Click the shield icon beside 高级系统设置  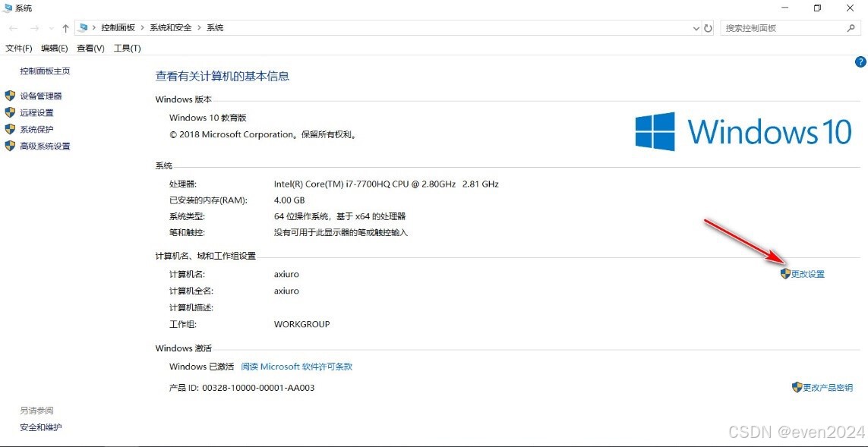point(10,146)
